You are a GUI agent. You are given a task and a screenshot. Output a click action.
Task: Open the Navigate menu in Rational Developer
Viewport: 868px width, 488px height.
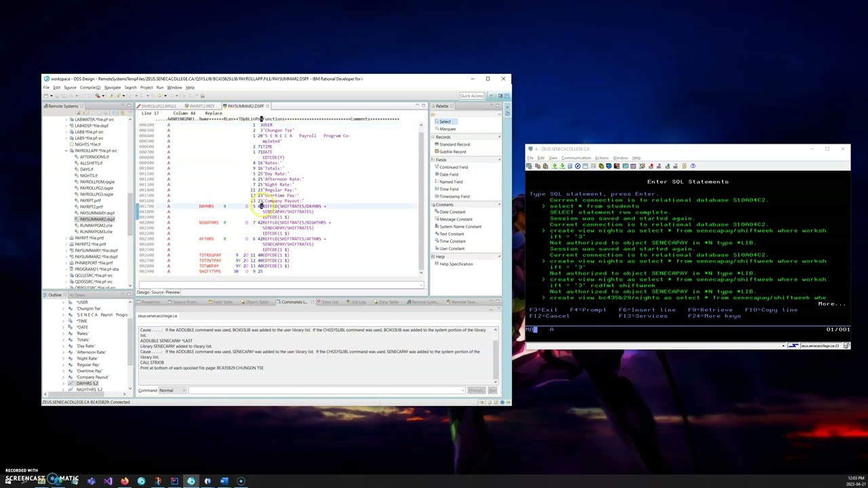pyautogui.click(x=112, y=87)
